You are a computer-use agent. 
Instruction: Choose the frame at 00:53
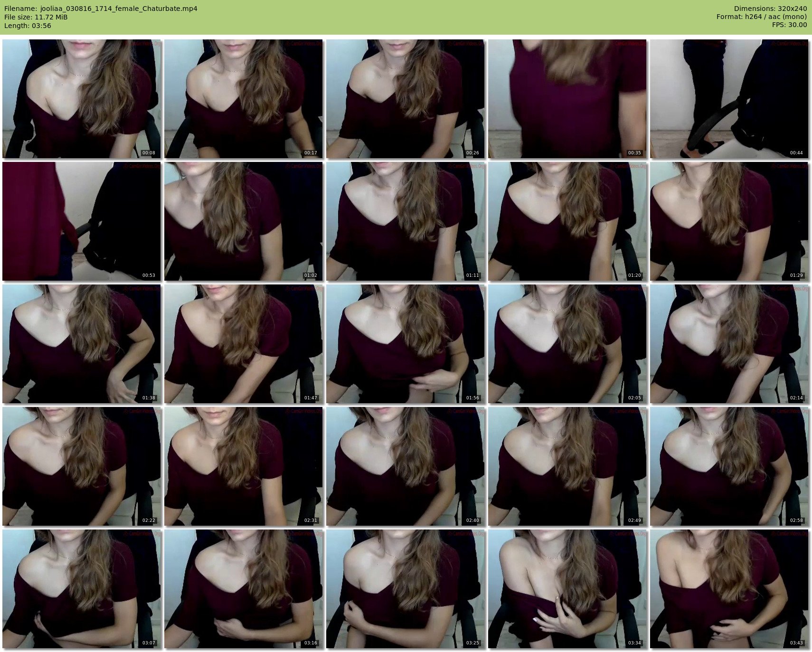[x=82, y=221]
